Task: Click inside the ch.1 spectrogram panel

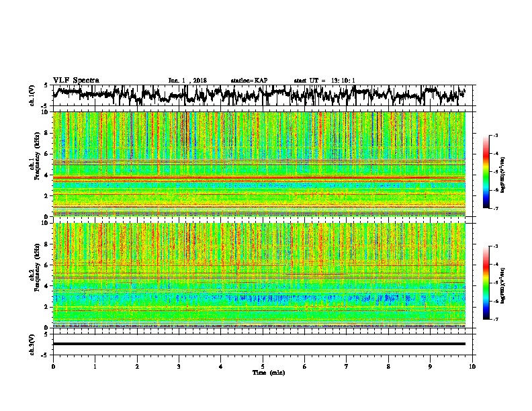Action: 259,164
